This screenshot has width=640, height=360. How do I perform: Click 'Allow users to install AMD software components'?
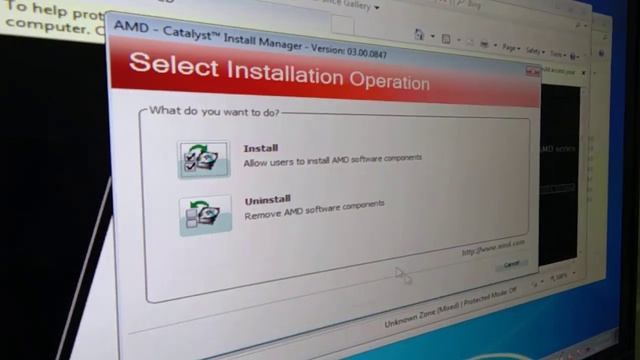[332, 160]
